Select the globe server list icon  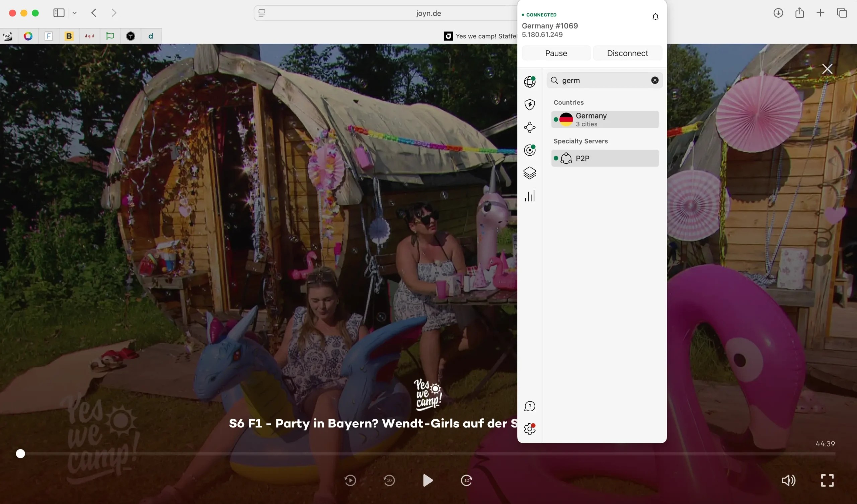coord(530,82)
